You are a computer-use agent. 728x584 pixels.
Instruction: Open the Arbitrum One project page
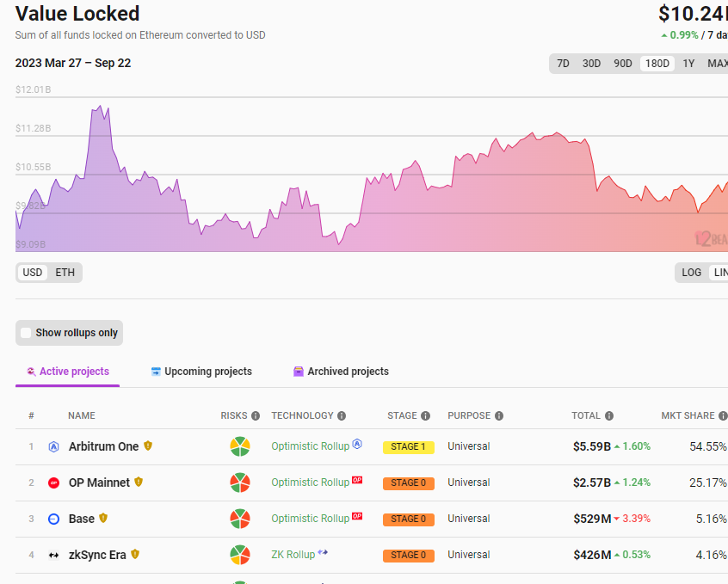pos(103,446)
